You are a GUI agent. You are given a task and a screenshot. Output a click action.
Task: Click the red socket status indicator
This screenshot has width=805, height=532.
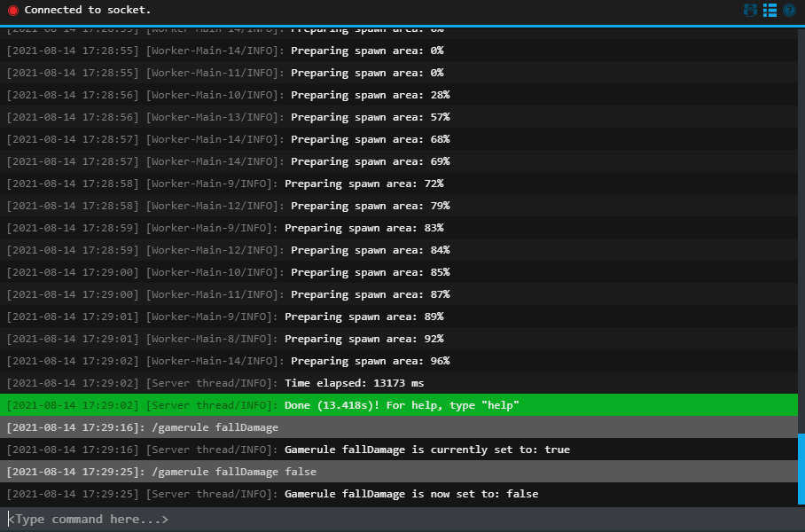[13, 11]
